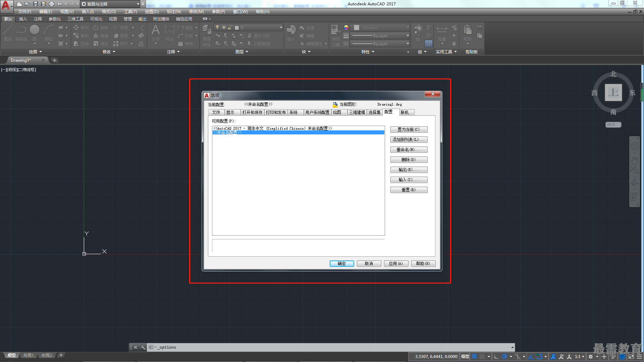This screenshot has width=644, height=362.
Task: Switch to the 选择集 tab in Options dialog
Action: point(375,113)
